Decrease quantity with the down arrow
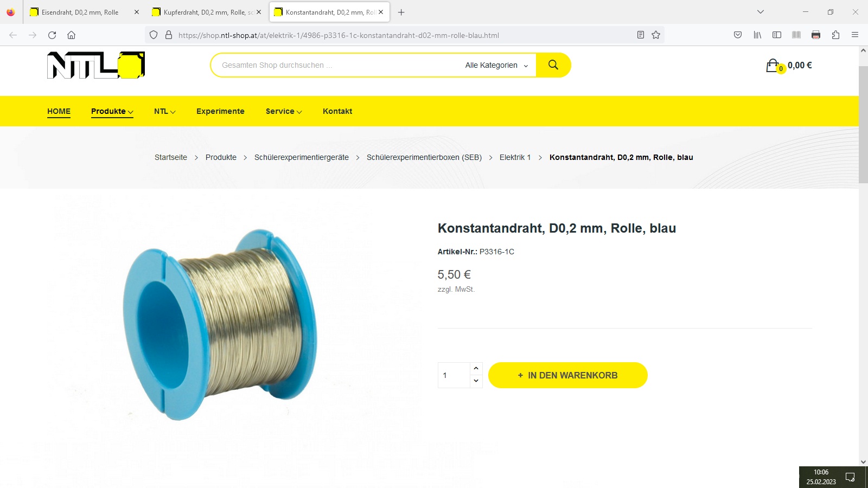This screenshot has height=488, width=868. pyautogui.click(x=476, y=381)
